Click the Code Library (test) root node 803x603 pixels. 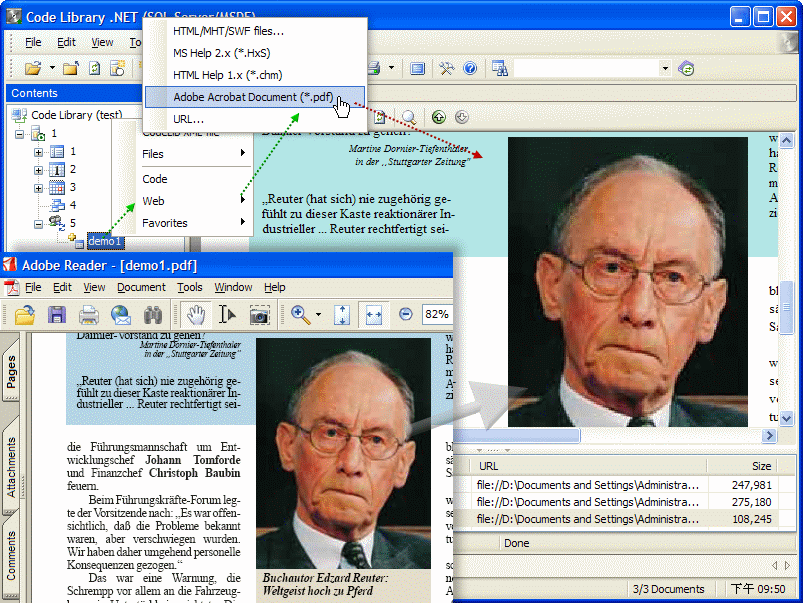pos(76,115)
